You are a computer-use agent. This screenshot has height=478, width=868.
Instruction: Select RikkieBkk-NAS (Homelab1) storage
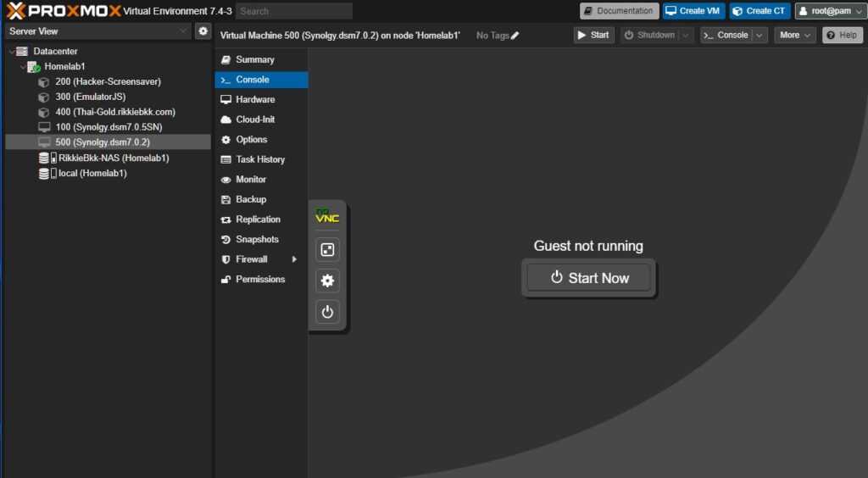[x=108, y=158]
